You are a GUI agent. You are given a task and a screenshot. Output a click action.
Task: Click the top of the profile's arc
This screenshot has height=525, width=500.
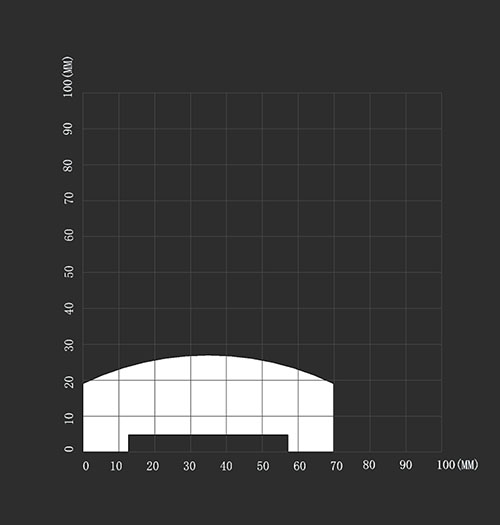pyautogui.click(x=208, y=355)
